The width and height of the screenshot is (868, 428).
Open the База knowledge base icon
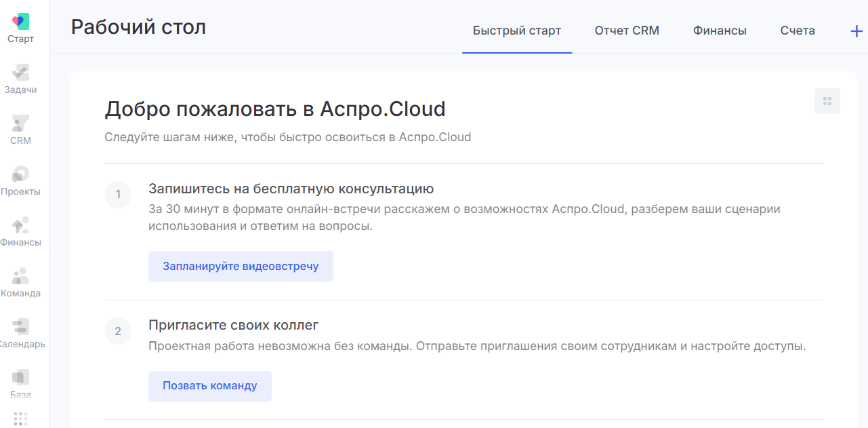click(x=21, y=381)
